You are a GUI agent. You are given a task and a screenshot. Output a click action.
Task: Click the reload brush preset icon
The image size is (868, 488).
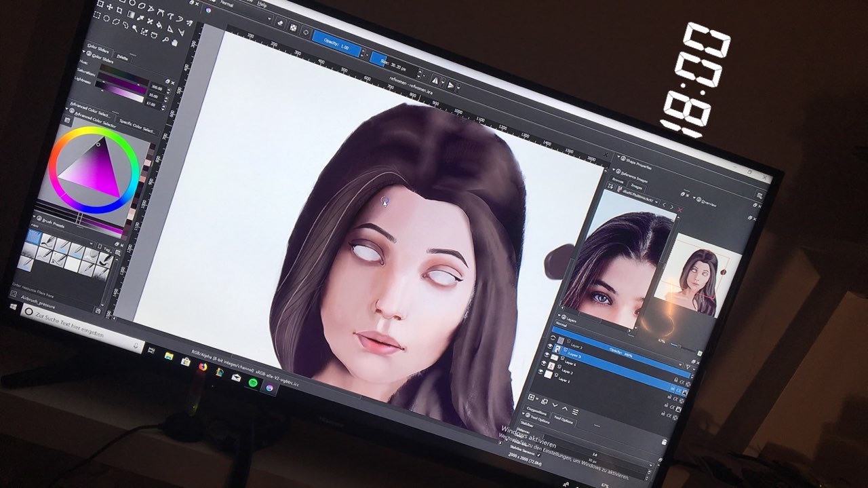coord(307,31)
